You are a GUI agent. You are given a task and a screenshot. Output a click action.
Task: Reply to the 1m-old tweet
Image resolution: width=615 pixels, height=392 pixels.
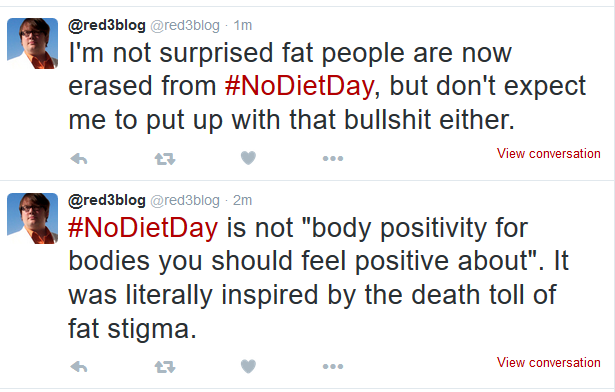(x=78, y=159)
